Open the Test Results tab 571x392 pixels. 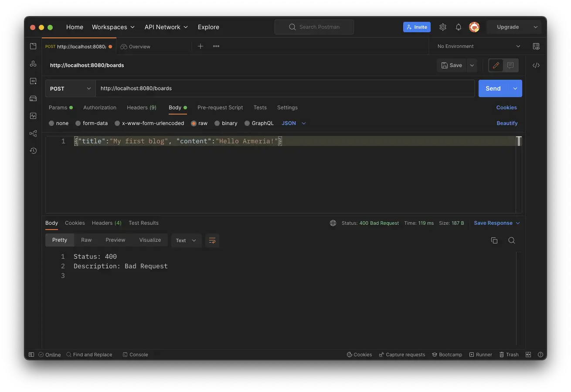tap(143, 223)
